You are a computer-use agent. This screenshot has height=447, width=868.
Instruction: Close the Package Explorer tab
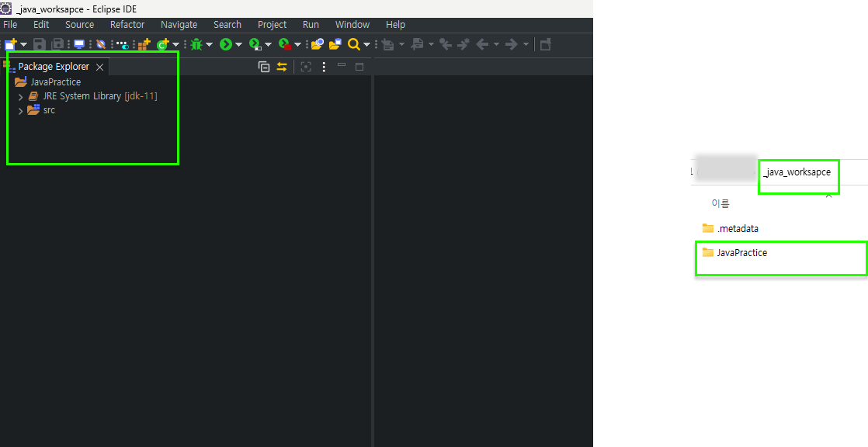click(99, 67)
